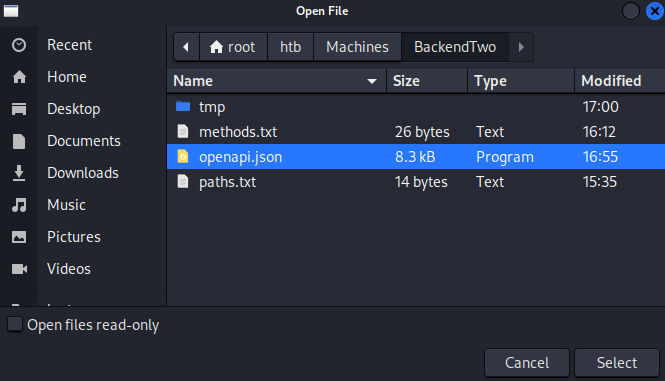
Task: Click the Documents page icon in sidebar
Action: pyautogui.click(x=19, y=141)
